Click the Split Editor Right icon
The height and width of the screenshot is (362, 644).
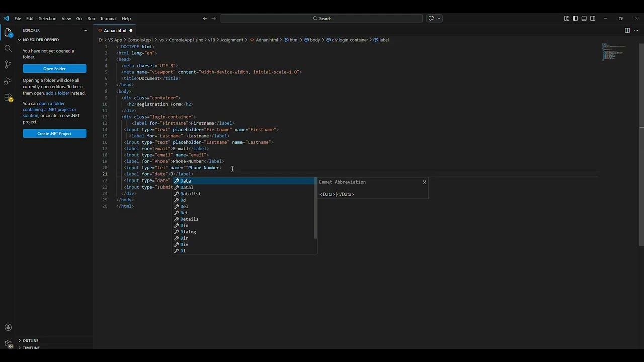(627, 30)
